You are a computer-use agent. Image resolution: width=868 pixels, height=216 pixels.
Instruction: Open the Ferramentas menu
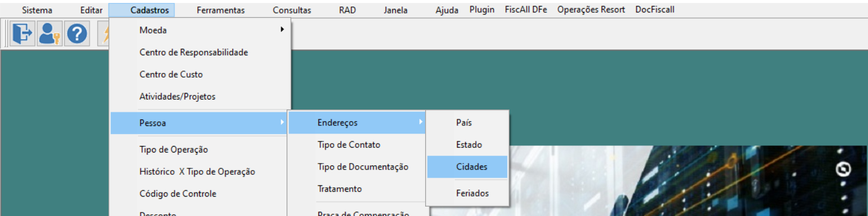pos(221,10)
